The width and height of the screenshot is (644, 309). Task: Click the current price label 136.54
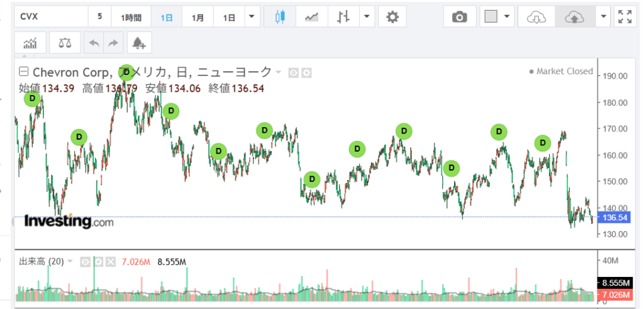pyautogui.click(x=614, y=217)
